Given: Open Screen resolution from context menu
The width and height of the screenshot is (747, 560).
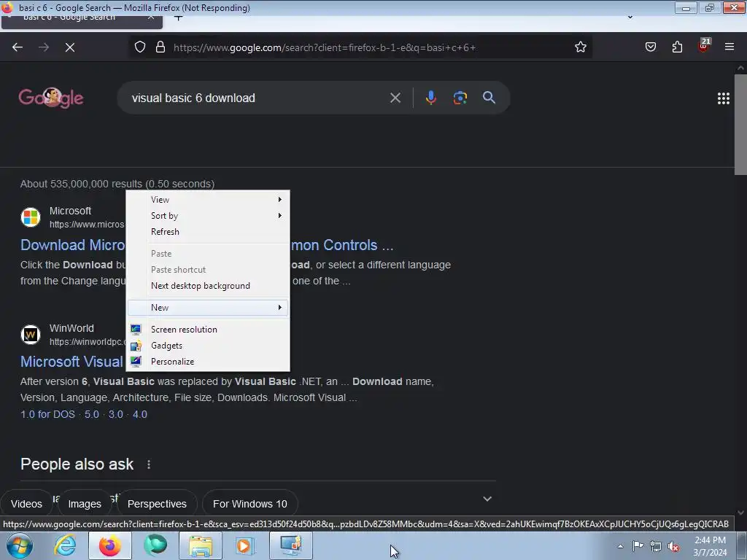Looking at the screenshot, I should (208, 330).
